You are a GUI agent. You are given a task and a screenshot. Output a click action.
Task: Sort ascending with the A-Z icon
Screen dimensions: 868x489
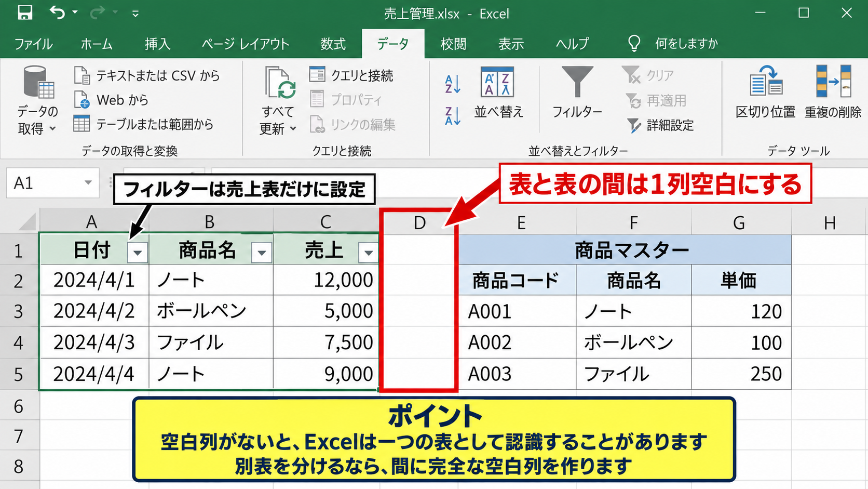(x=452, y=84)
